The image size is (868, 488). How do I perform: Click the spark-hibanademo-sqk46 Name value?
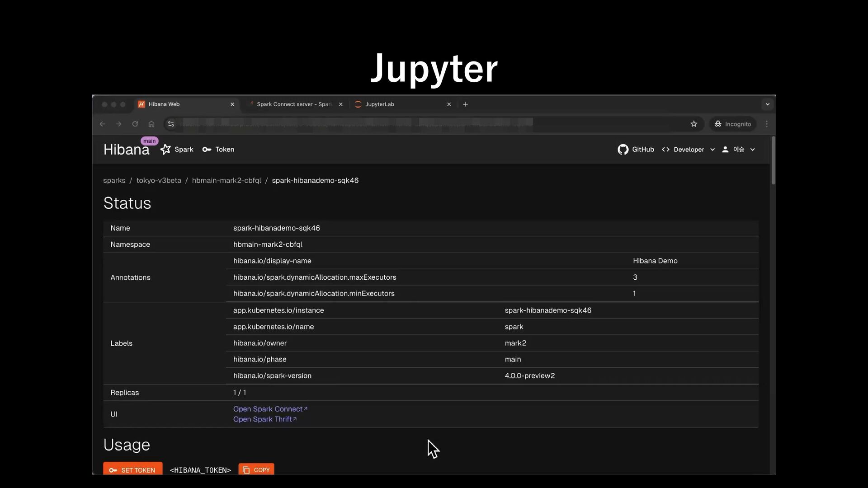click(x=277, y=228)
